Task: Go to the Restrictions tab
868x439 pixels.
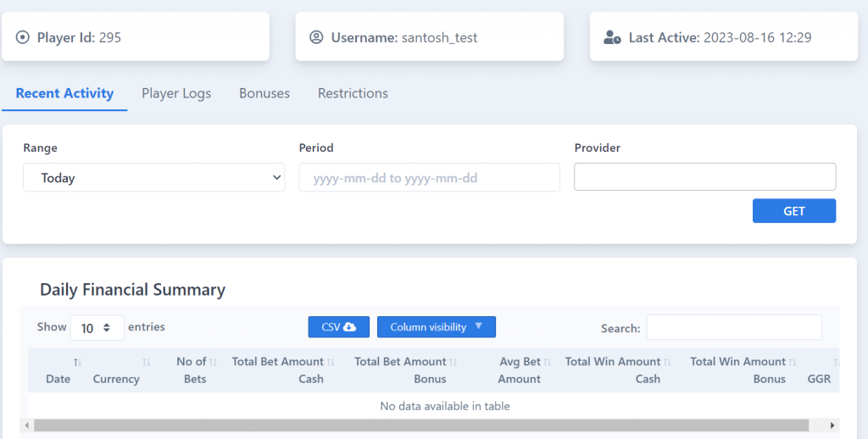Action: click(353, 93)
